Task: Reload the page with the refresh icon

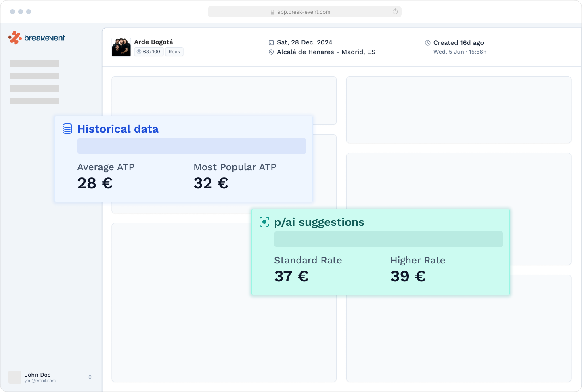Action: 395,12
